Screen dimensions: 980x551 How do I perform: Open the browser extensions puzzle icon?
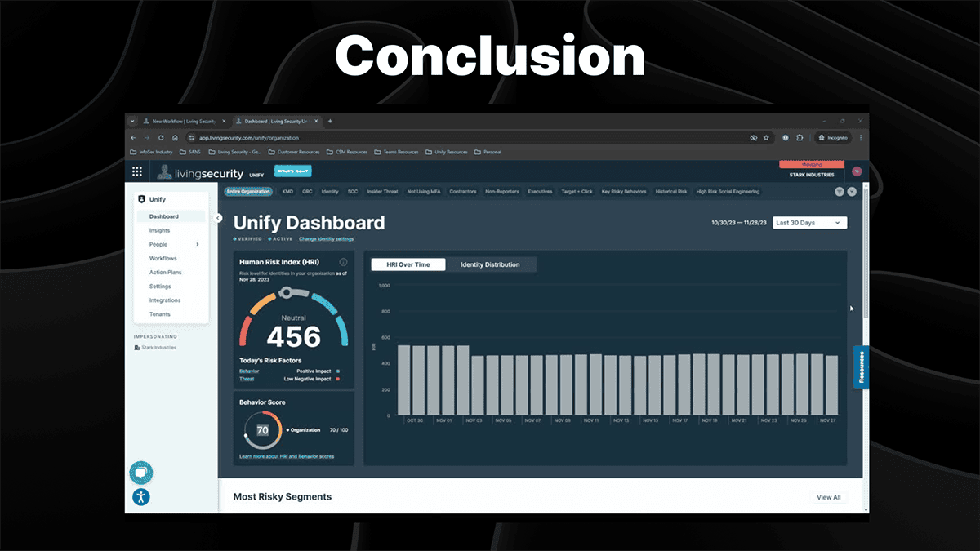[x=800, y=138]
